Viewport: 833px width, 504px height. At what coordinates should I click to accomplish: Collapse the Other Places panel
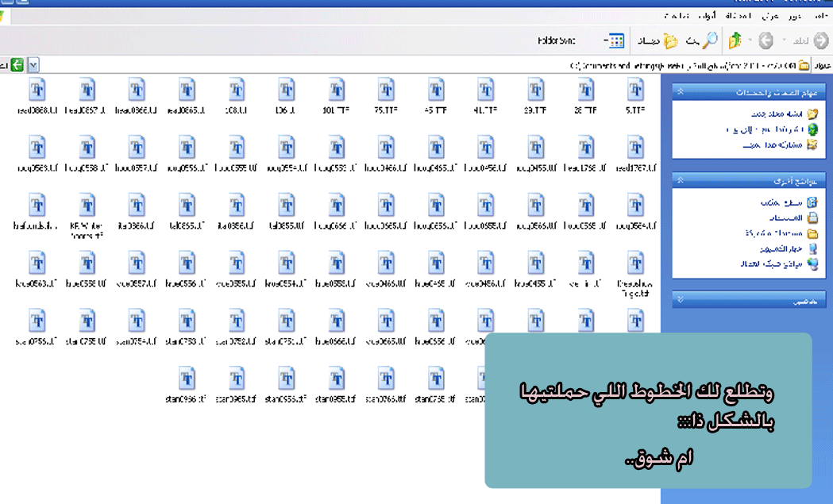680,181
